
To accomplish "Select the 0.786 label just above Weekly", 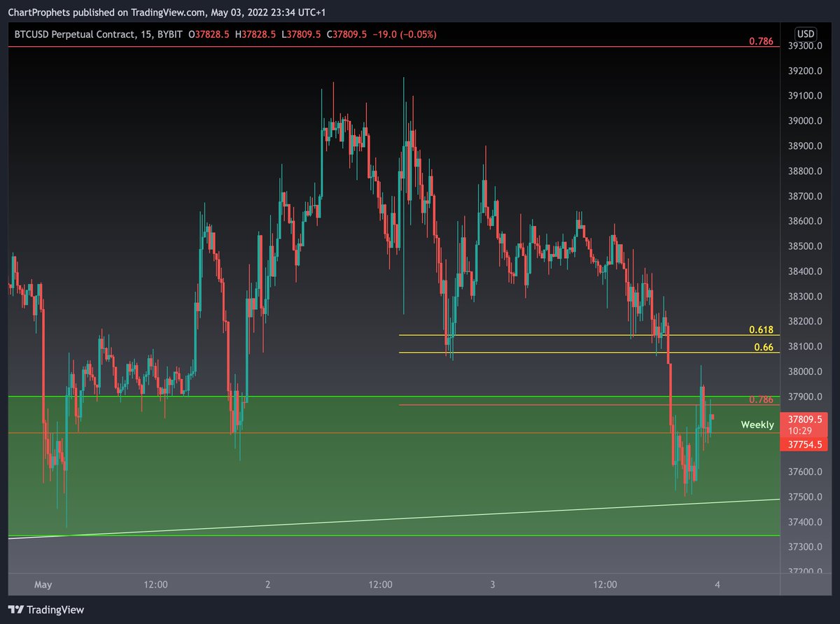I will pyautogui.click(x=761, y=399).
